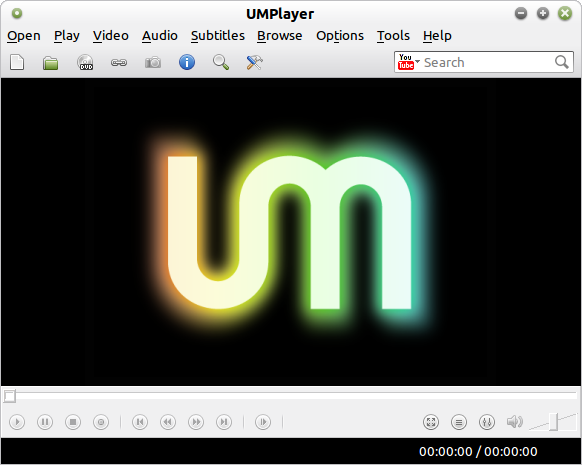The height and width of the screenshot is (465, 582).
Task: Click the Record button
Action: click(101, 422)
